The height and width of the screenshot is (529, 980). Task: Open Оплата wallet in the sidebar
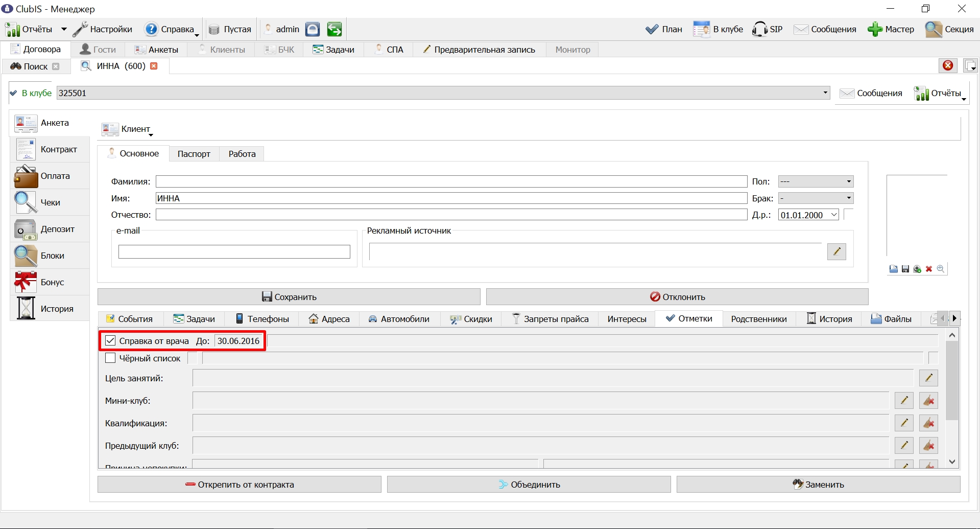[x=50, y=176]
